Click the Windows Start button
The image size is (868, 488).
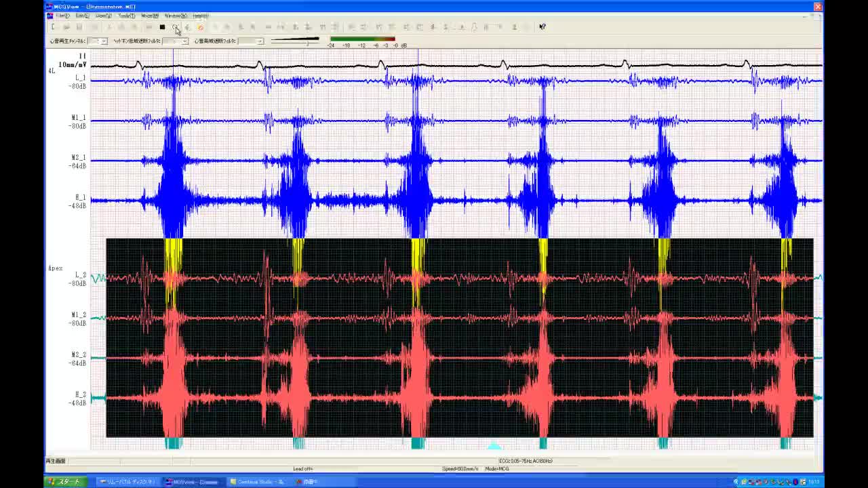[64, 482]
